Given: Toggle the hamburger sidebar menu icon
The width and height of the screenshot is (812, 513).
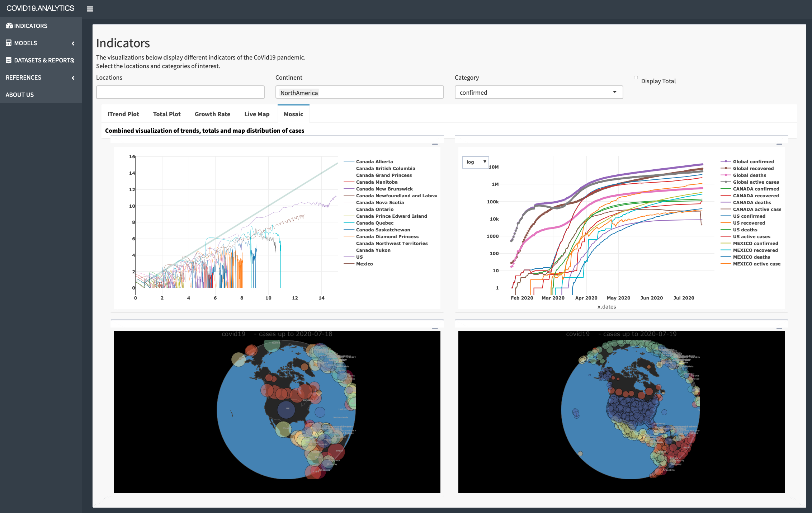Looking at the screenshot, I should [x=90, y=9].
